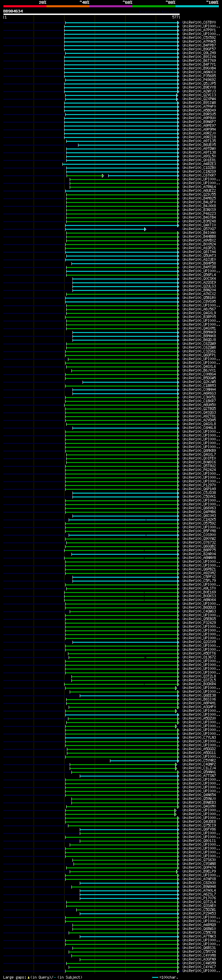Click hit UniRef100_B6HP58
This screenshot has height=980, width=222.
point(199,263)
